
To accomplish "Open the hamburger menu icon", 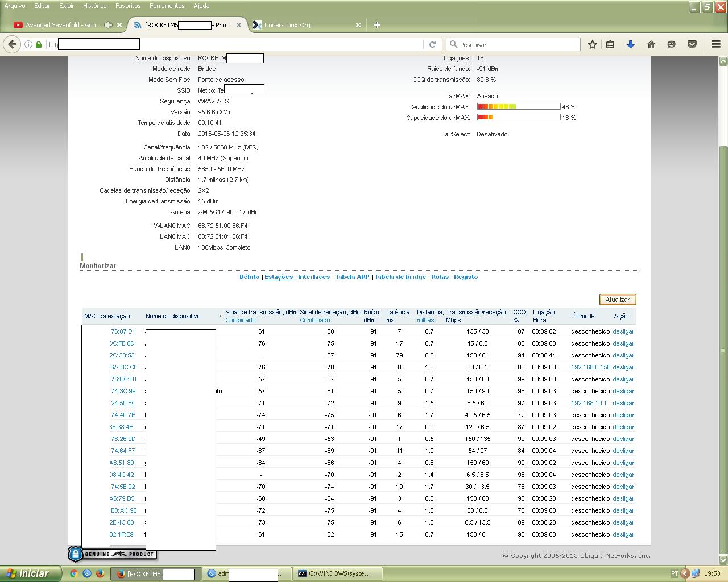I will click(x=715, y=44).
